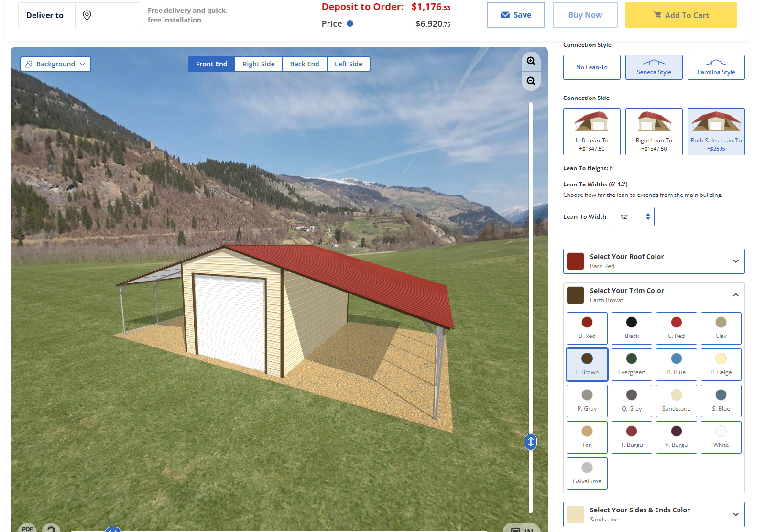This screenshot has width=765, height=532.
Task: Open the Lean-To Width selector
Action: pos(633,217)
